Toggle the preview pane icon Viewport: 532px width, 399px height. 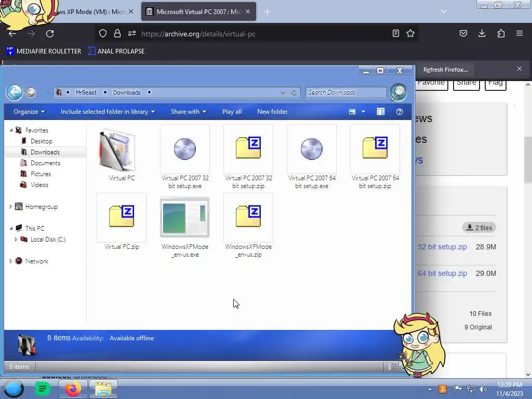[x=381, y=112]
